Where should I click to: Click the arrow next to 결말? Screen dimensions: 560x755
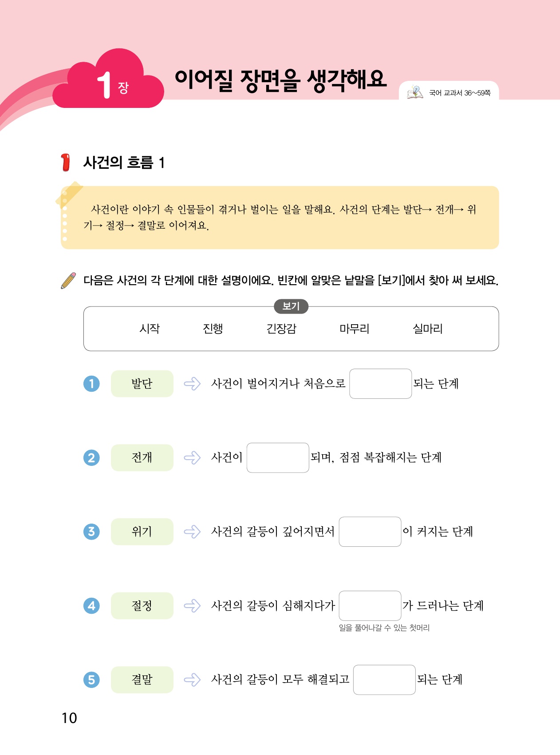[x=192, y=679]
